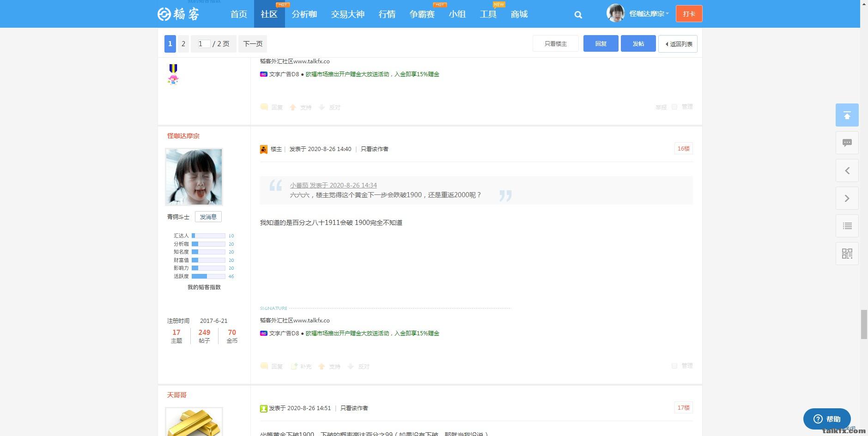
Task: Click 下一页 next page button
Action: coord(253,44)
